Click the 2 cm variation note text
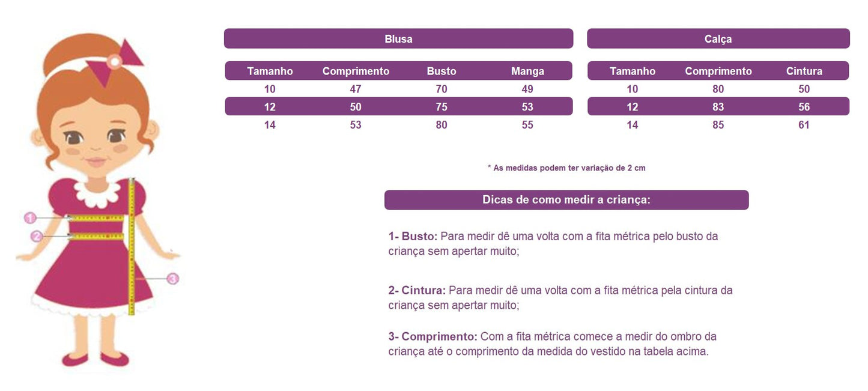This screenshot has height=391, width=868. pyautogui.click(x=566, y=168)
